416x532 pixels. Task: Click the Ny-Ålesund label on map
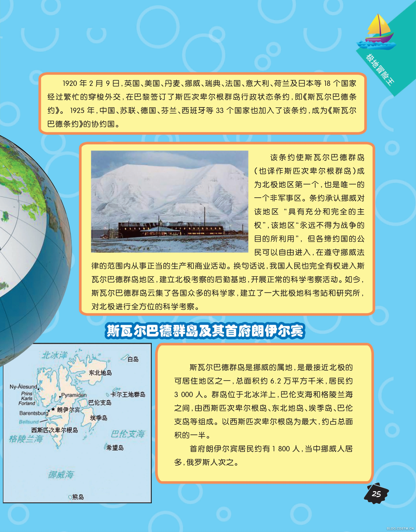23,387
